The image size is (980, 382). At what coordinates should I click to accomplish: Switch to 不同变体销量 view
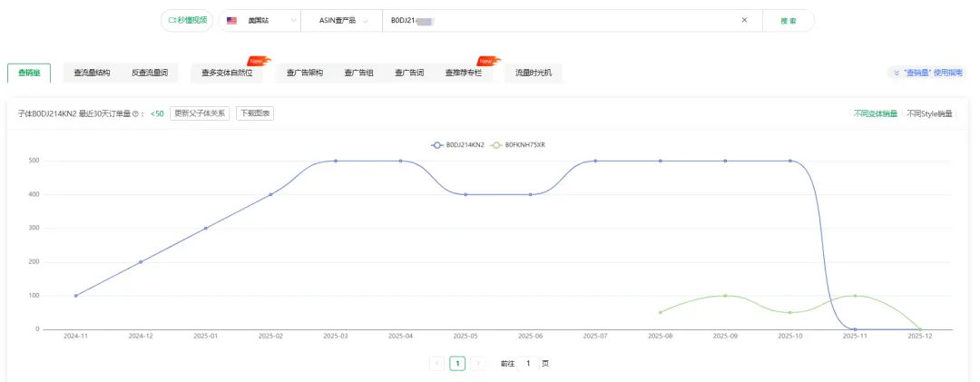click(x=876, y=113)
